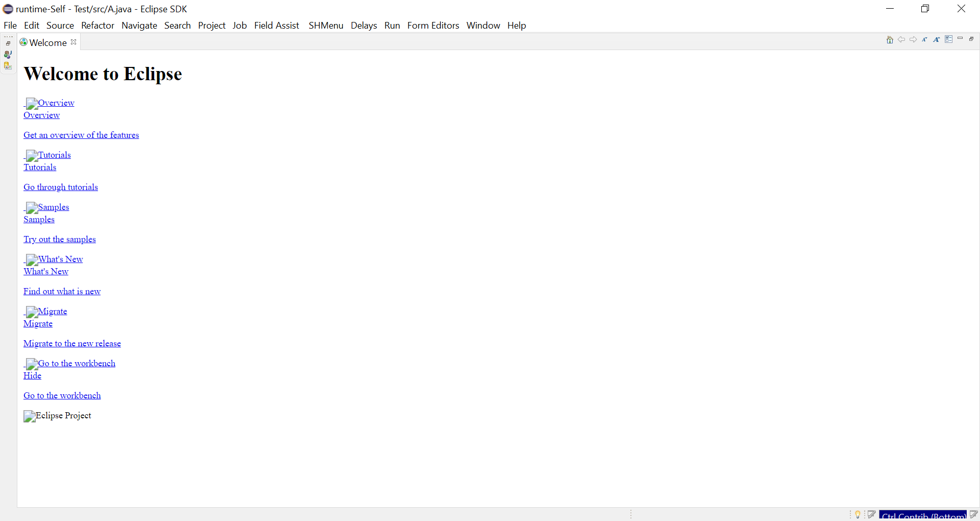Screen dimensions: 980x521
Task: Click the light bulb icon in status bar
Action: pos(858,514)
